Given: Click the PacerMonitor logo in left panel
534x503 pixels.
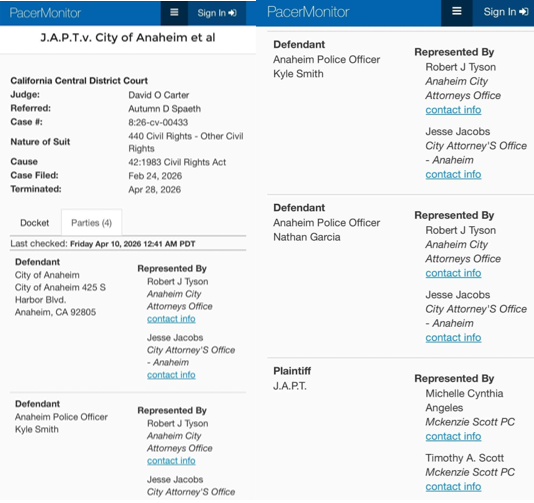Looking at the screenshot, I should pos(45,13).
